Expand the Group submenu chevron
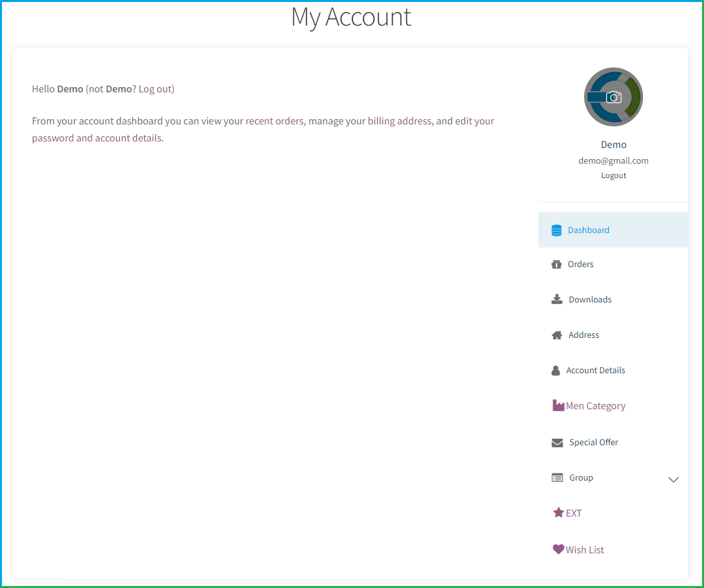The height and width of the screenshot is (588, 704). pos(673,480)
